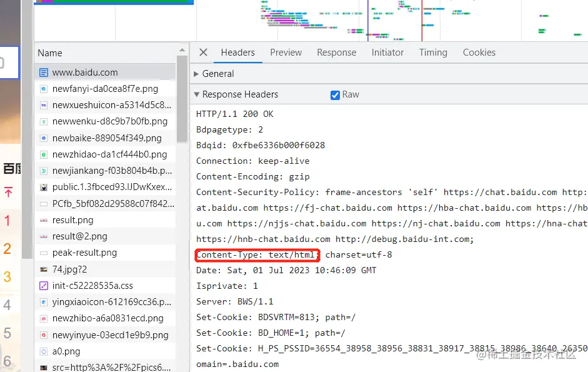
Task: Click the thumbnail icon for 74.jpg?2
Action: 44,269
